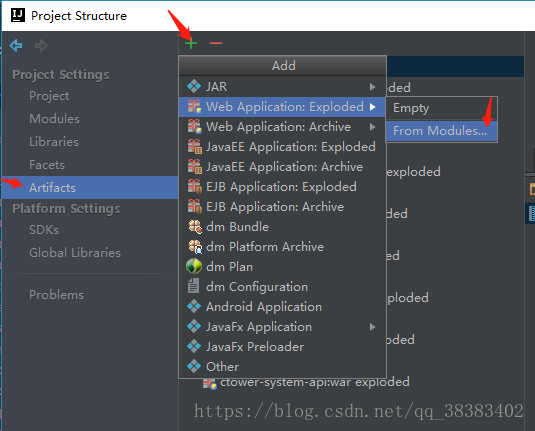Choose dm Plan from Add menu

[282, 267]
